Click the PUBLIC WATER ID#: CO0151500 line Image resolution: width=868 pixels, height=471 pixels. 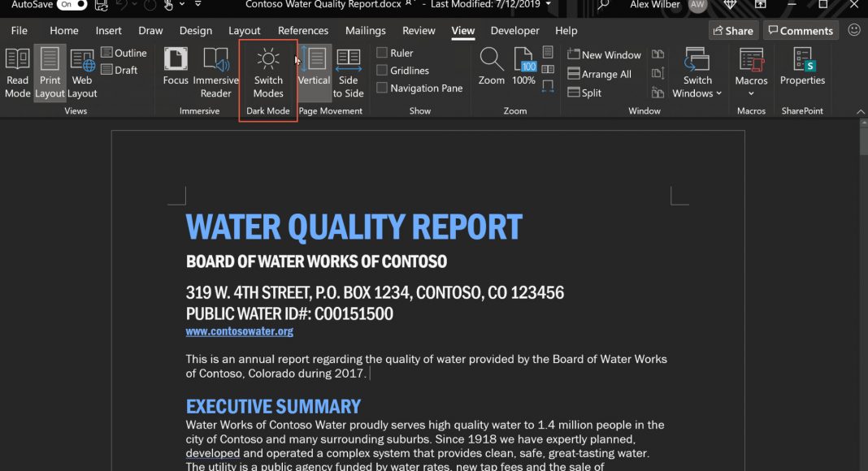click(x=289, y=314)
